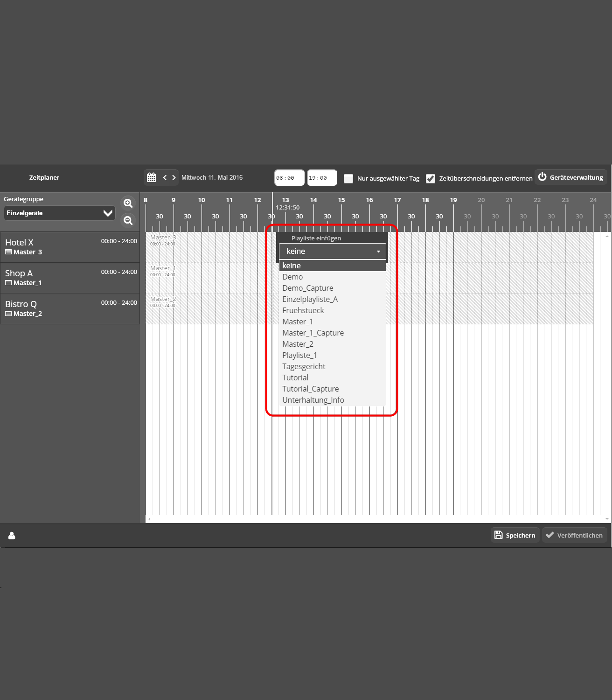Image resolution: width=612 pixels, height=700 pixels.
Task: Choose Tagesgericht playlist option
Action: [304, 366]
